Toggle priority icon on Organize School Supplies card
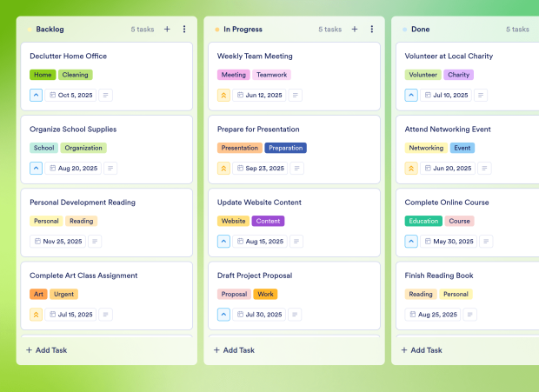 click(36, 169)
